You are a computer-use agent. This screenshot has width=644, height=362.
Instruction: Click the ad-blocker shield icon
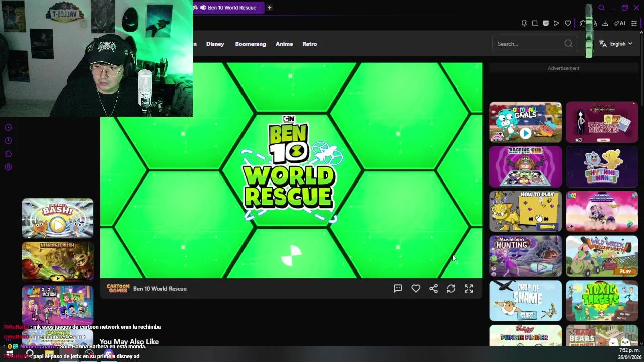[546, 23]
